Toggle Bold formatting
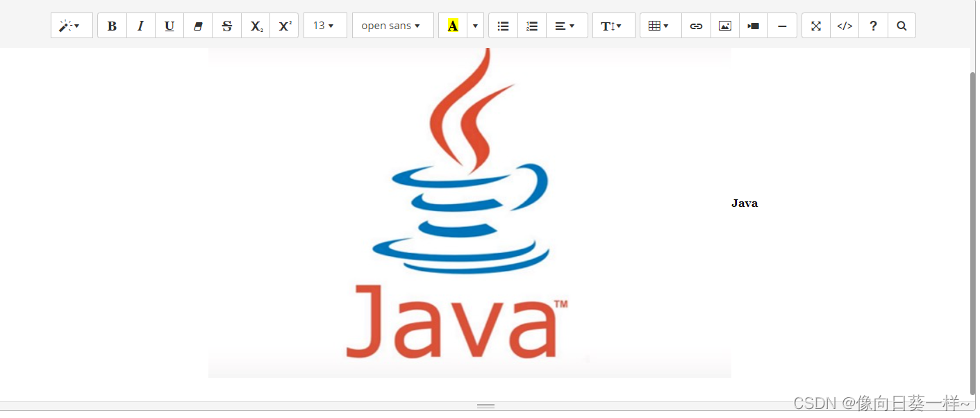 pos(112,26)
